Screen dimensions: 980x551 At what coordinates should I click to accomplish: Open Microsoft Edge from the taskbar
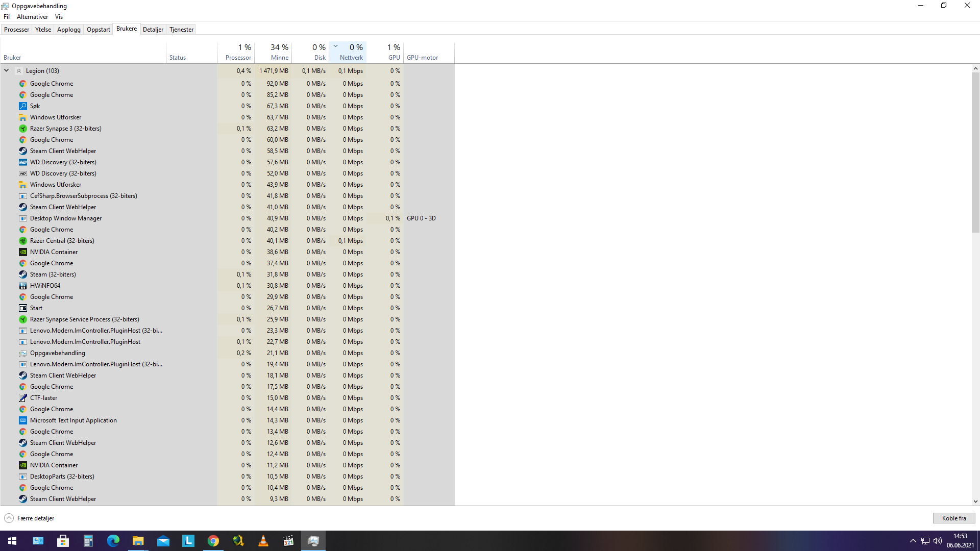[113, 541]
